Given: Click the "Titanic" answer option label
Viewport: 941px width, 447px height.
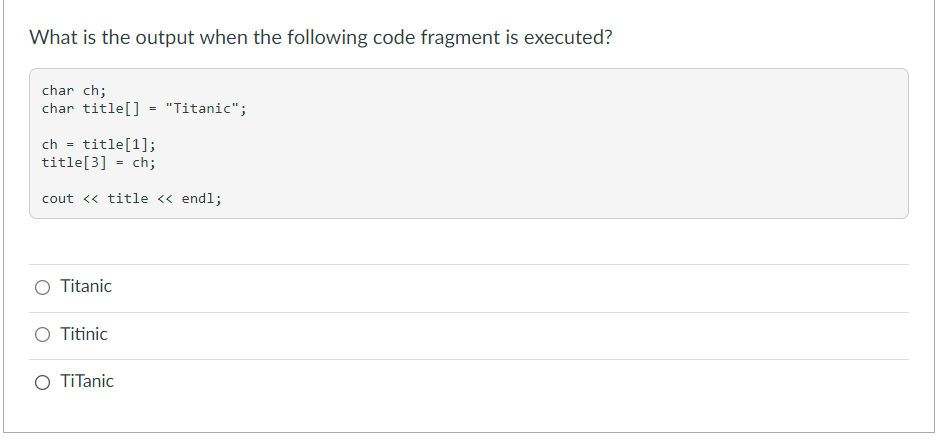Looking at the screenshot, I should tap(86, 286).
